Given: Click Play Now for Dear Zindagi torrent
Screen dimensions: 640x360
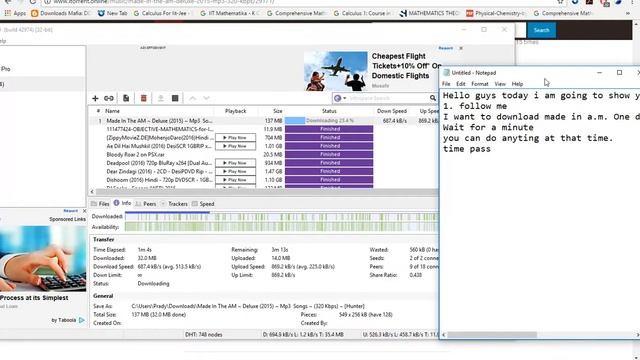Looking at the screenshot, I should pyautogui.click(x=236, y=171).
